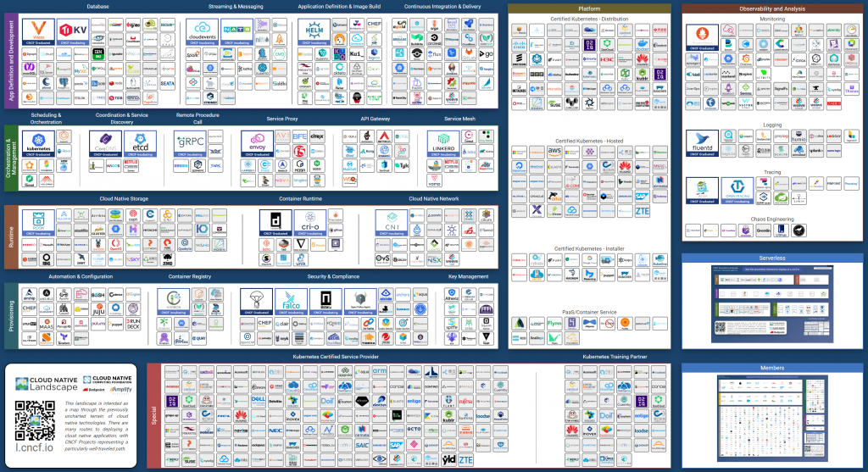This screenshot has height=472, width=868.
Task: Select the Jaeger tracing card
Action: click(702, 191)
